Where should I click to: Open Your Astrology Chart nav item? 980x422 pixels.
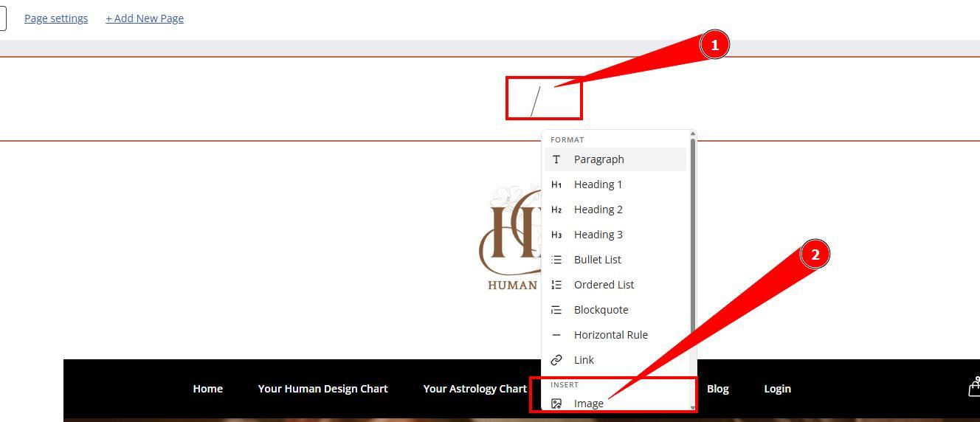pyautogui.click(x=475, y=389)
